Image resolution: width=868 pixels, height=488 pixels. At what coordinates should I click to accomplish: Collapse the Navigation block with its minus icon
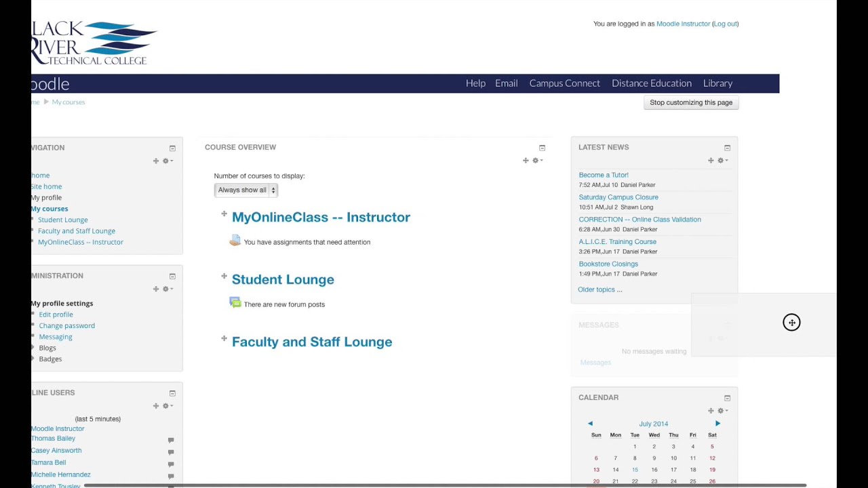(x=172, y=148)
